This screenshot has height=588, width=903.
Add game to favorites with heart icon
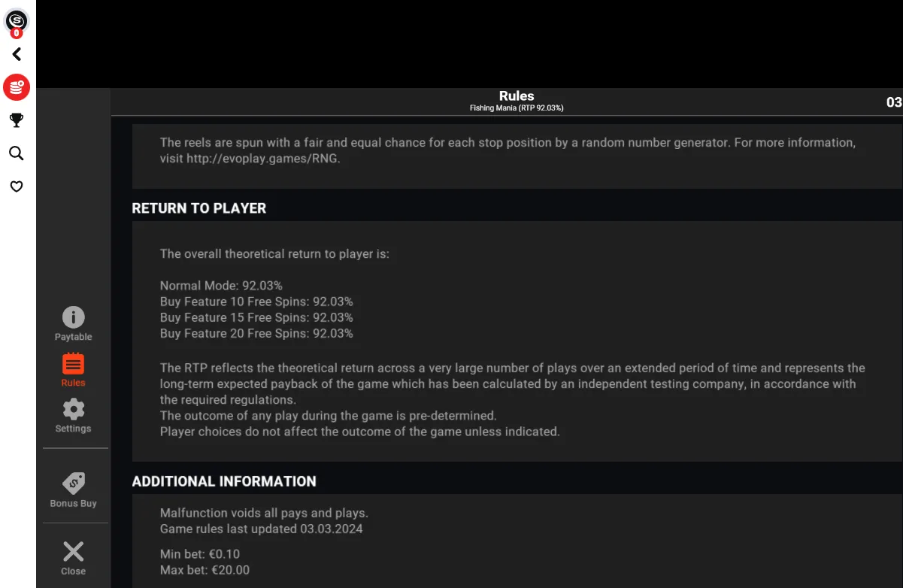(17, 186)
